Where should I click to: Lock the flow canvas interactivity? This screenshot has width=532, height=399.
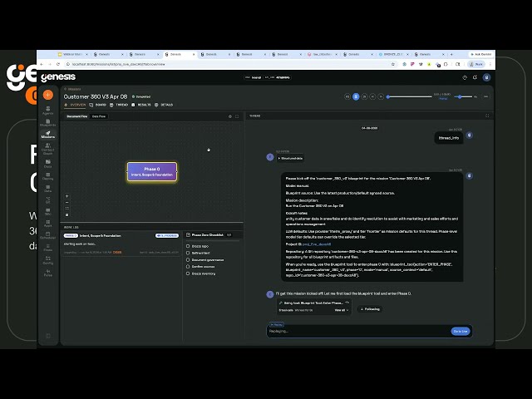[66, 214]
